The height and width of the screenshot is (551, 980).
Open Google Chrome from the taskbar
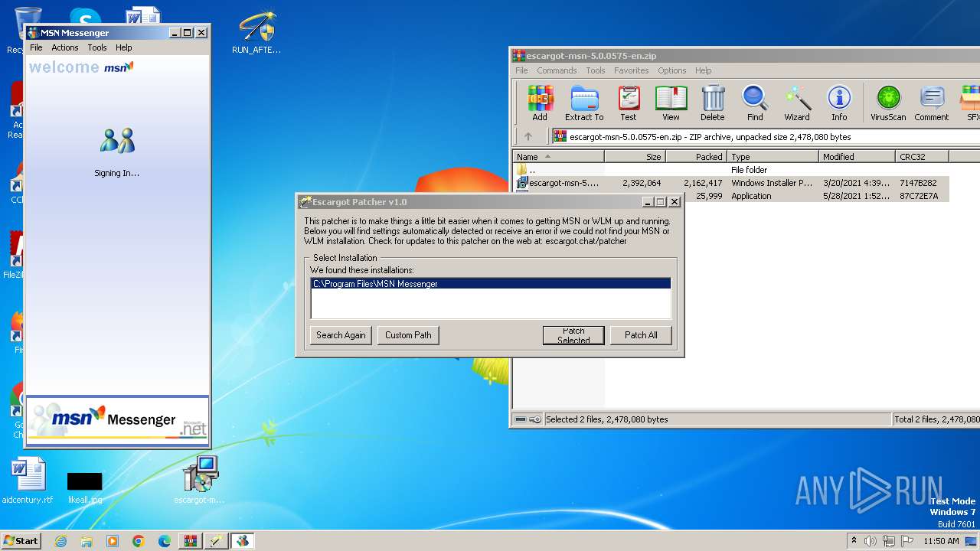[139, 541]
